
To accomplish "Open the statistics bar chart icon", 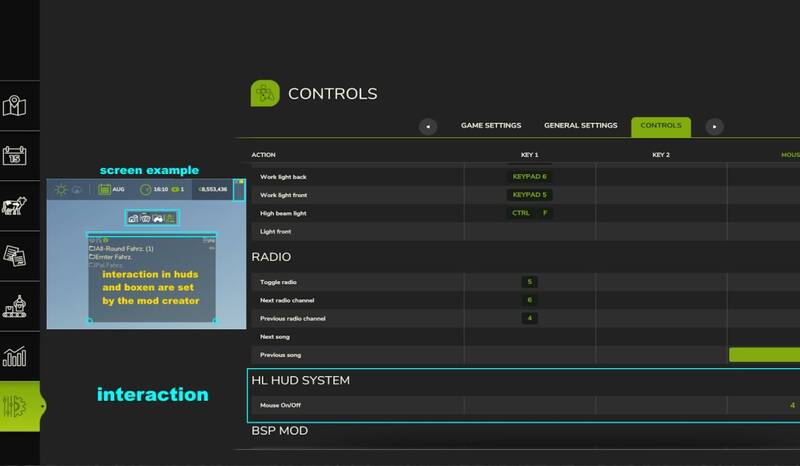I will 15,356.
